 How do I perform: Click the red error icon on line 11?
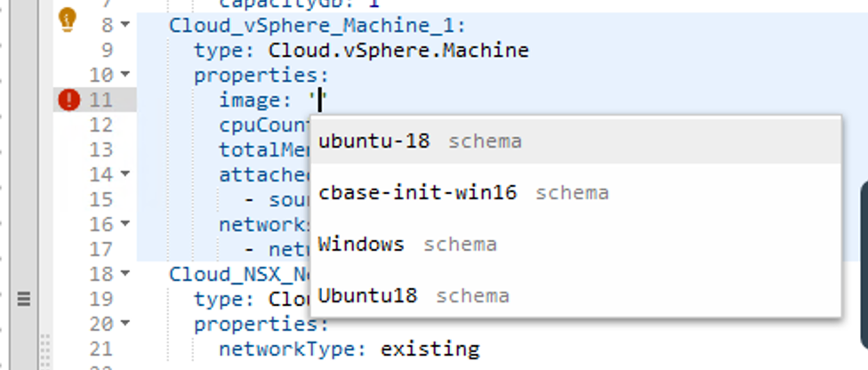pos(69,101)
